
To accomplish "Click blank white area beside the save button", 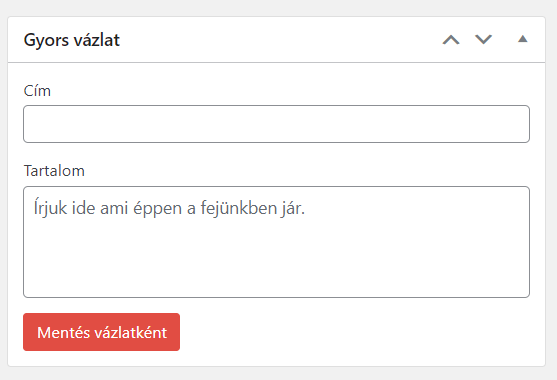I will tap(355, 332).
